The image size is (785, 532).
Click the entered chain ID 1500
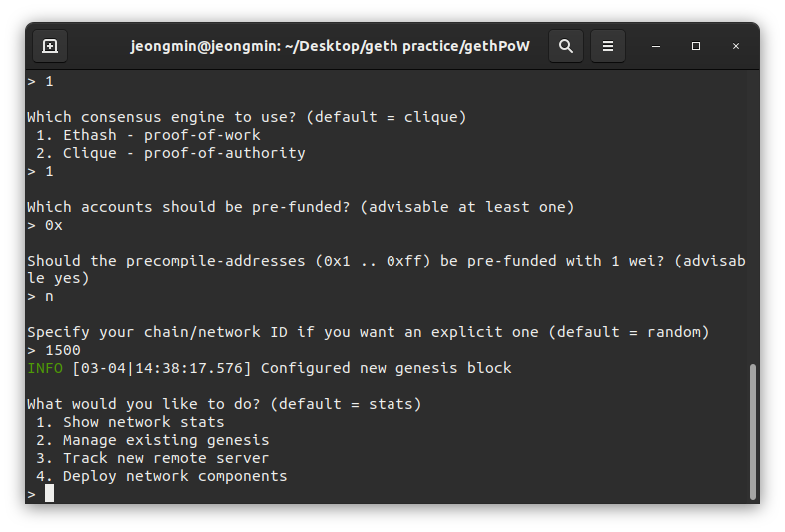click(63, 350)
